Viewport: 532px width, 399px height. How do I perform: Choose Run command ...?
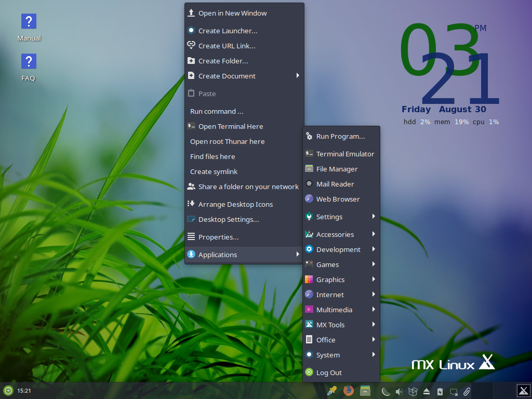[x=244, y=111]
